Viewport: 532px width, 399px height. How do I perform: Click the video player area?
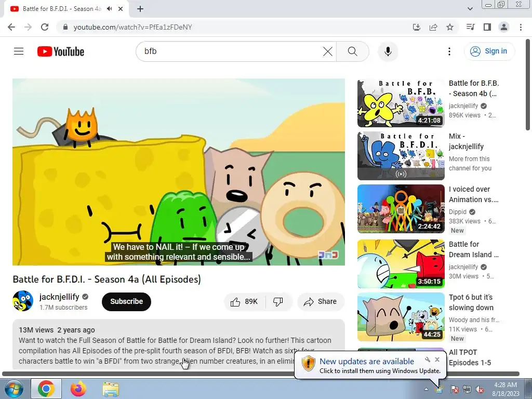point(179,172)
